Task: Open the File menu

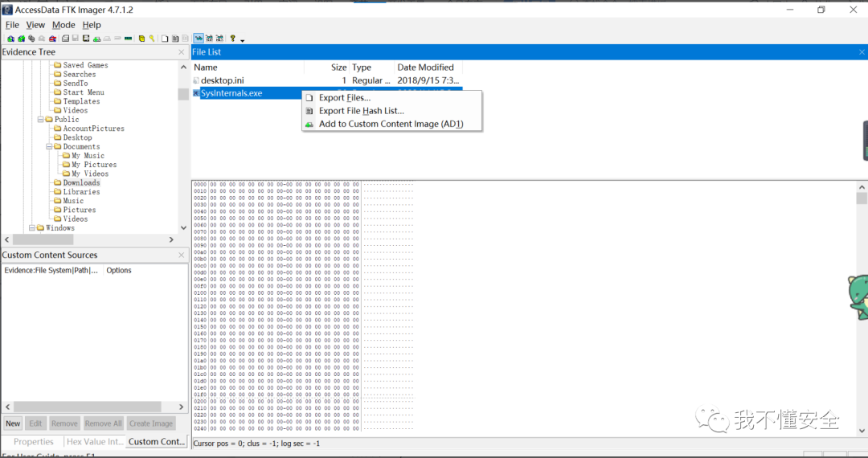Action: (x=12, y=25)
